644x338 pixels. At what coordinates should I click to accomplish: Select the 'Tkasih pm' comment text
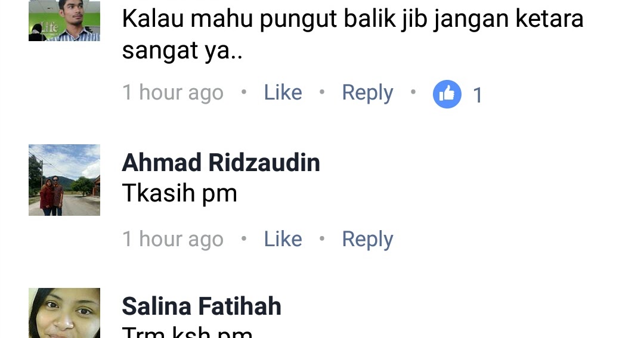click(x=179, y=193)
